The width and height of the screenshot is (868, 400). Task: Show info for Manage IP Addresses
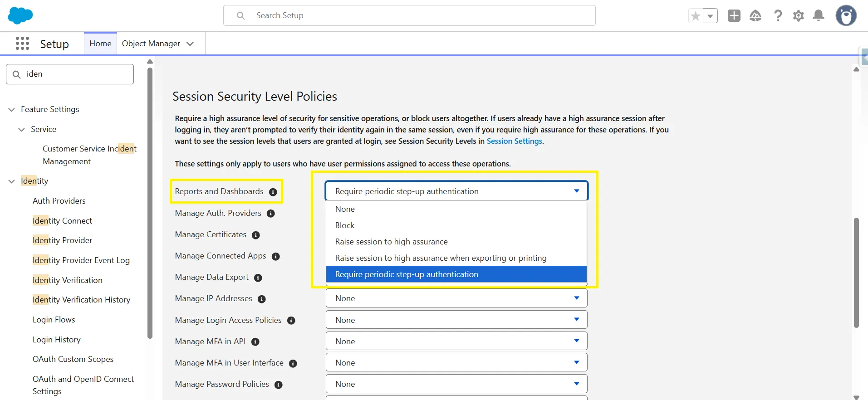tap(262, 299)
